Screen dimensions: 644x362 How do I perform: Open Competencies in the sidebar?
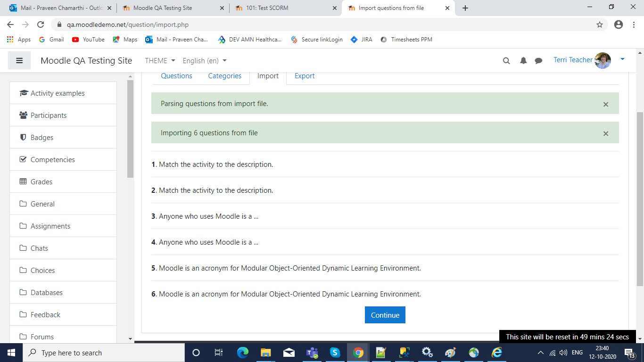point(63,160)
